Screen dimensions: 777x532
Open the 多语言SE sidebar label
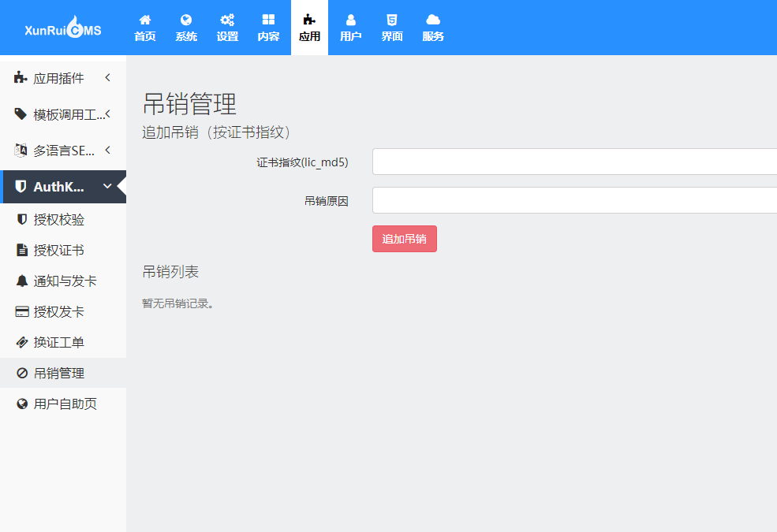[x=64, y=151]
